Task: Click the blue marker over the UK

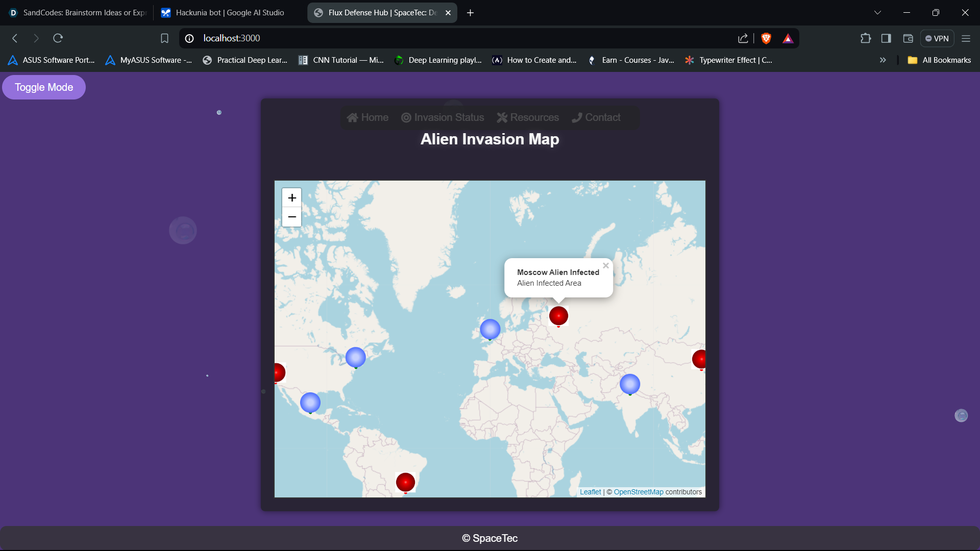Action: pyautogui.click(x=490, y=330)
